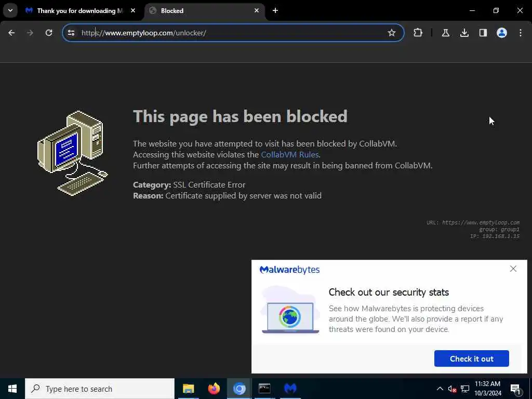532x399 pixels.
Task: Open the Windows Start menu
Action: (x=12, y=389)
